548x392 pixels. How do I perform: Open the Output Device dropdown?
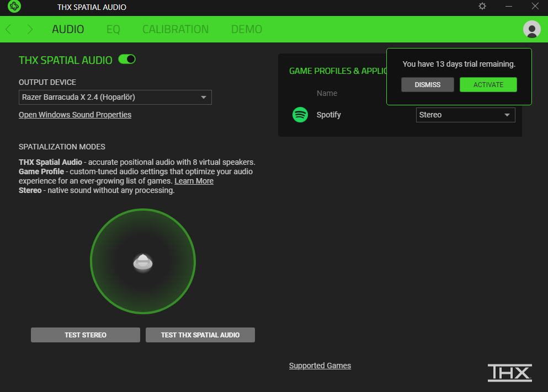[115, 98]
